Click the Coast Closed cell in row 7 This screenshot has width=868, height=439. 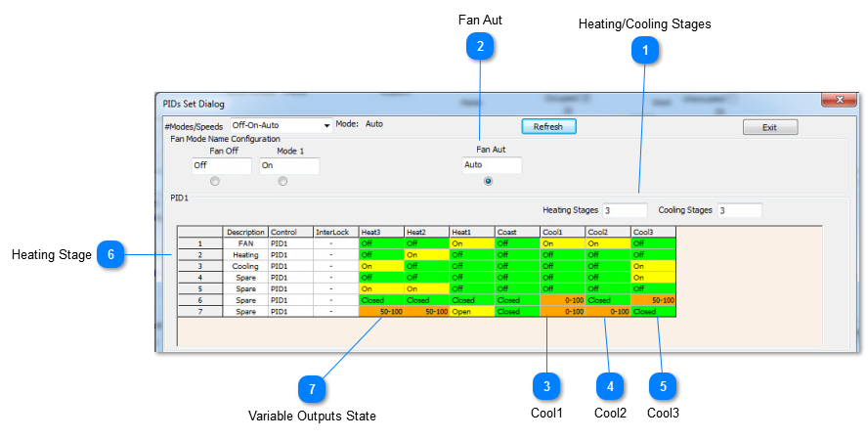click(518, 312)
